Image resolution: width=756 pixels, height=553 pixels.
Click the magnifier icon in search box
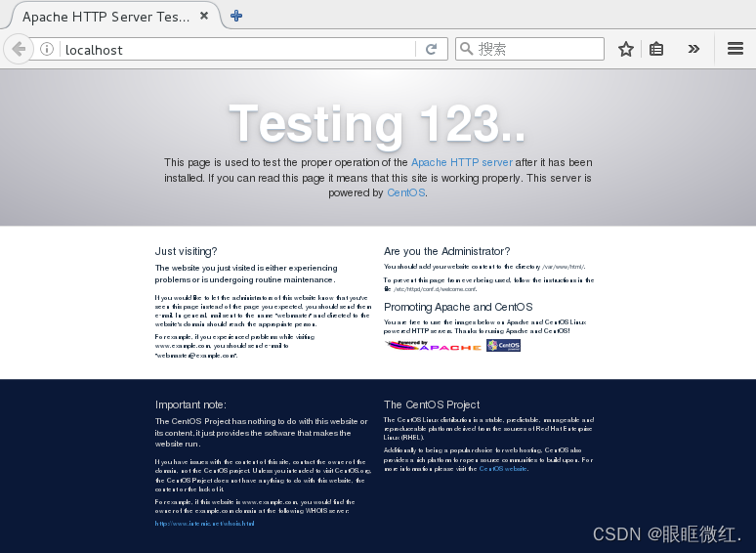(466, 49)
